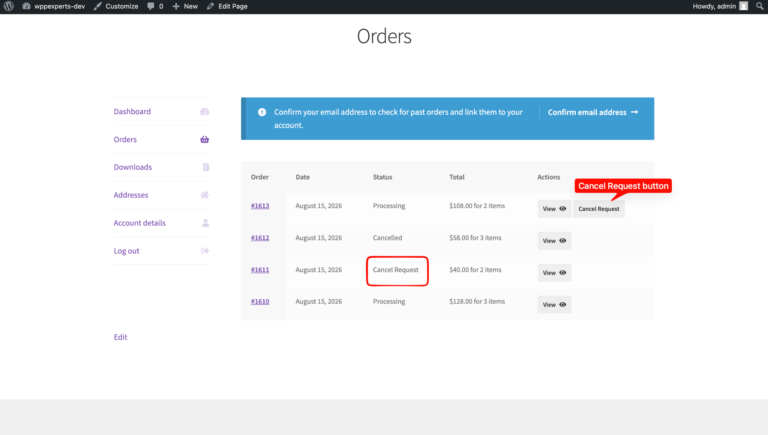Click the Addresses home icon
The width and height of the screenshot is (768, 435).
[205, 195]
